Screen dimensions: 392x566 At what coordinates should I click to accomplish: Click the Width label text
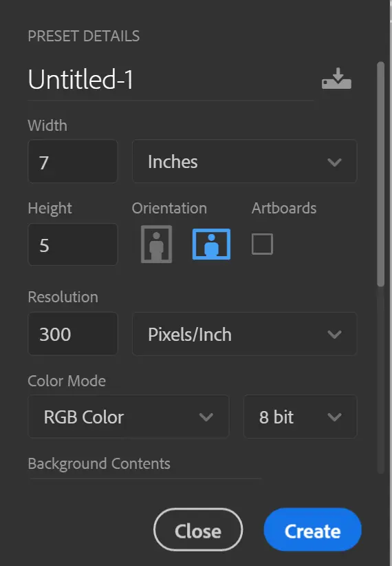(47, 125)
